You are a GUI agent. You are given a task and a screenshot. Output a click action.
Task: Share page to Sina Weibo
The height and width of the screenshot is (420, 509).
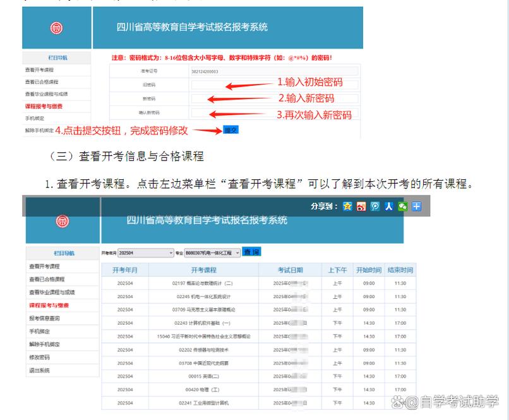(x=360, y=206)
